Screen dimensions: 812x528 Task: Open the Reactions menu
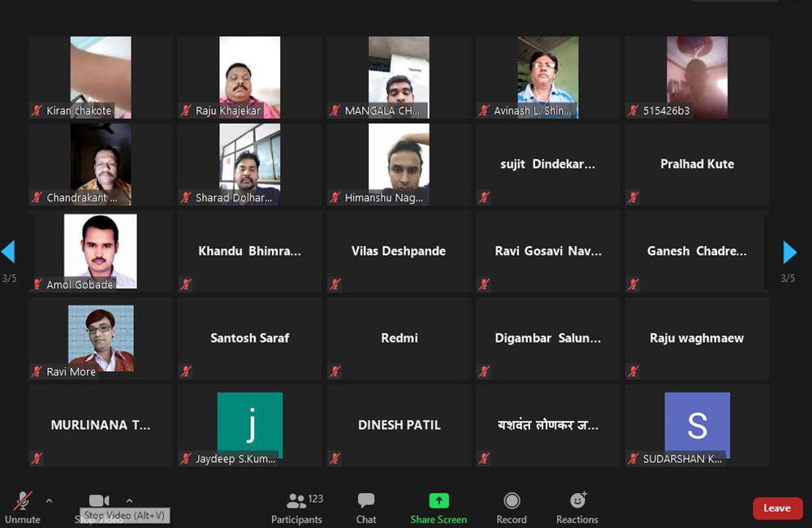coord(577,508)
